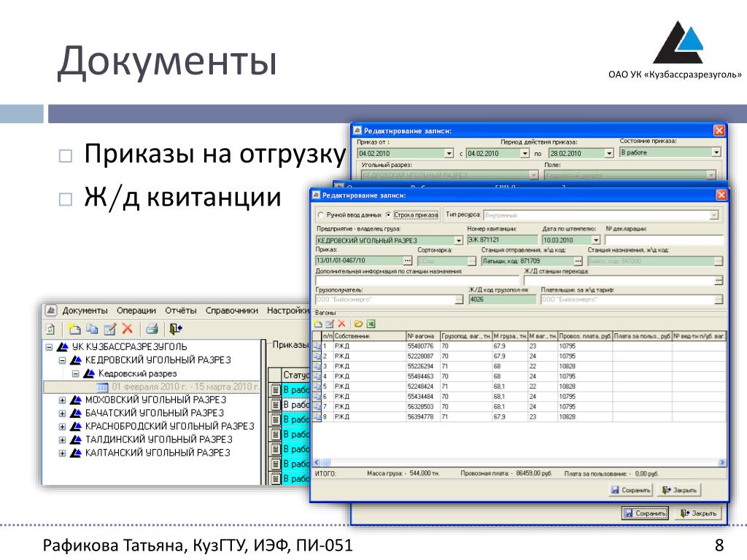The image size is (747, 560).
Task: Click the Ж/Д код грузопол-ля field with 4026
Action: pyautogui.click(x=502, y=300)
